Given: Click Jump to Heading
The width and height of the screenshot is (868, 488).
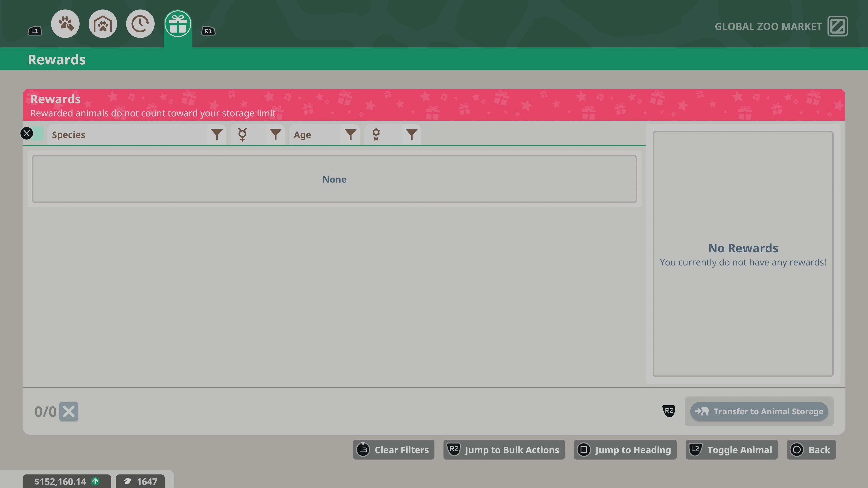Looking at the screenshot, I should [x=625, y=450].
